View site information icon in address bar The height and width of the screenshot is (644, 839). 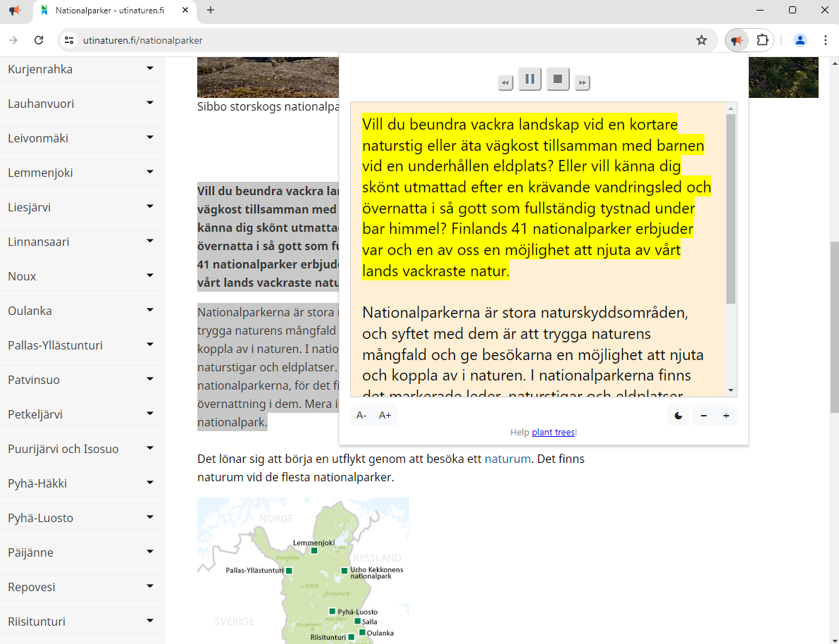click(69, 40)
